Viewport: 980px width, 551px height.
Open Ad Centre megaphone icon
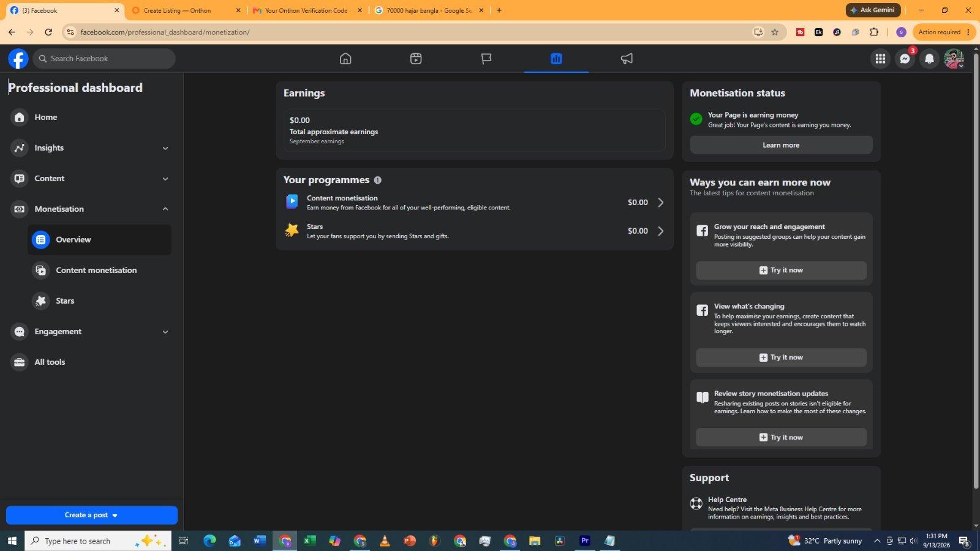[x=627, y=59]
